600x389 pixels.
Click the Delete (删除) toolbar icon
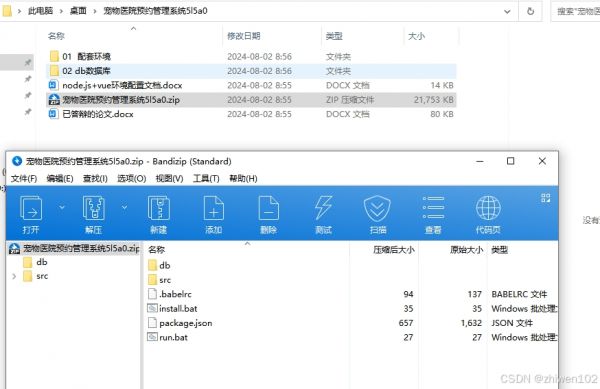click(x=269, y=214)
